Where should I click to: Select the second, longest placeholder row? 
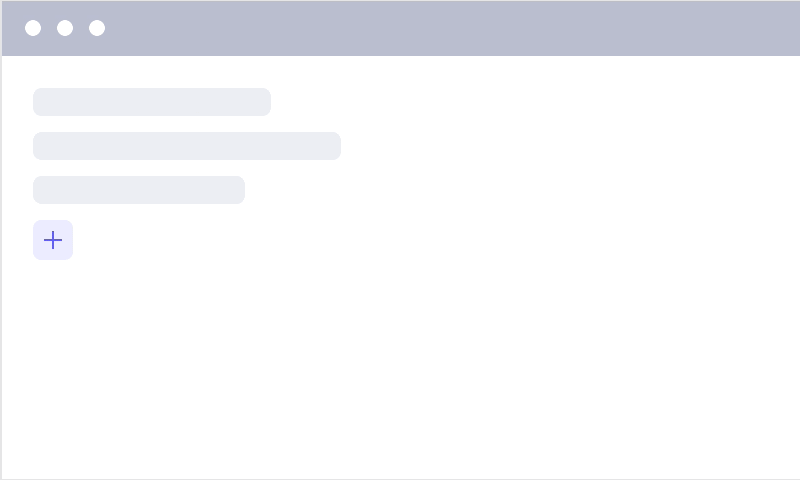coord(187,146)
